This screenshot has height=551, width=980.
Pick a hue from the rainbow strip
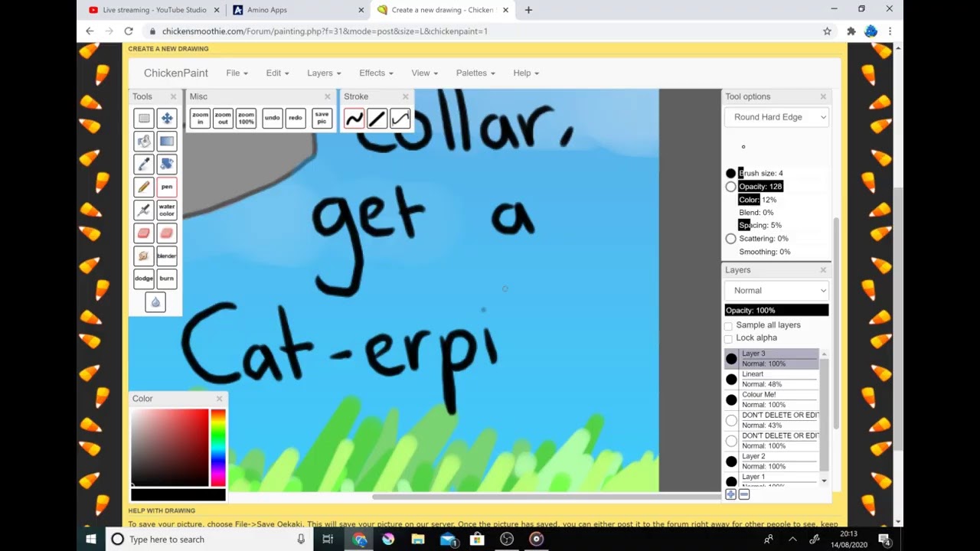(218, 448)
